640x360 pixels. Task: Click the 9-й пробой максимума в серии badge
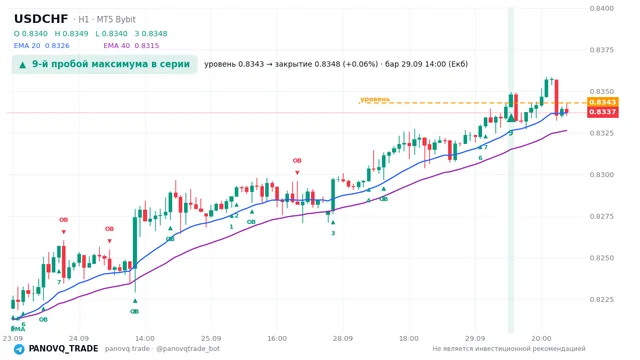coord(104,64)
